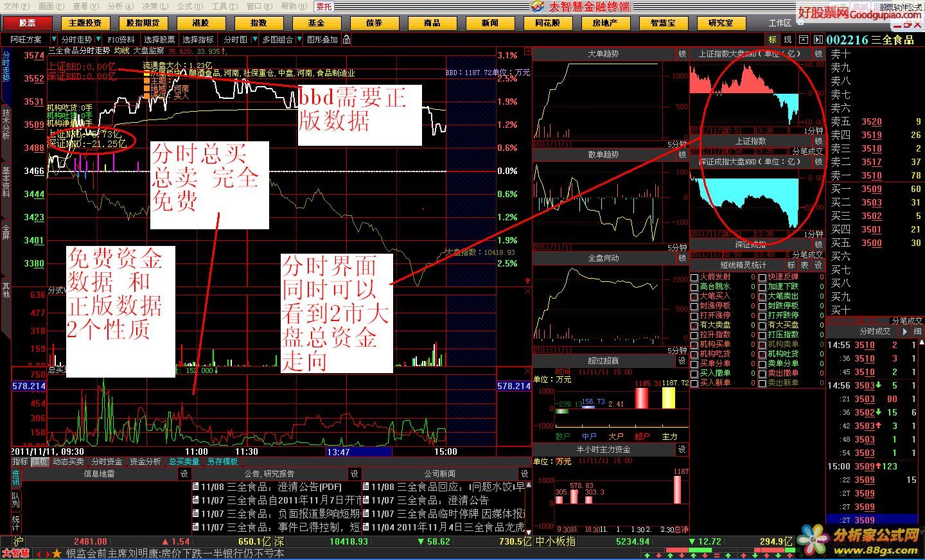Open the dropdown arrow after 多图组合

click(299, 40)
